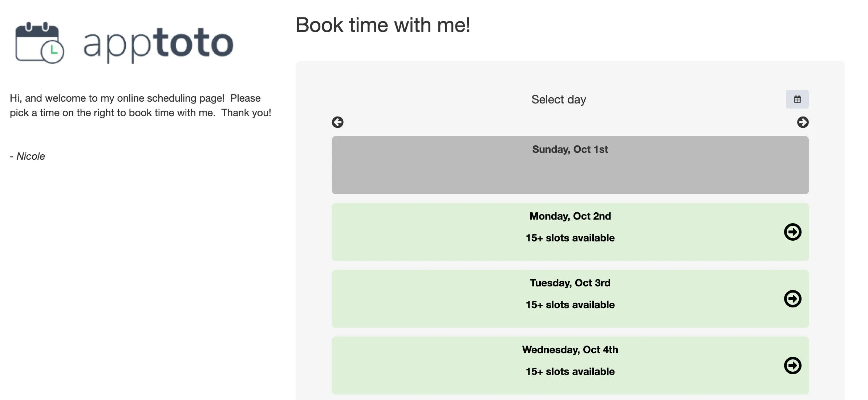Click the apptoto wordmark logo
The height and width of the screenshot is (400, 868).
(x=156, y=42)
